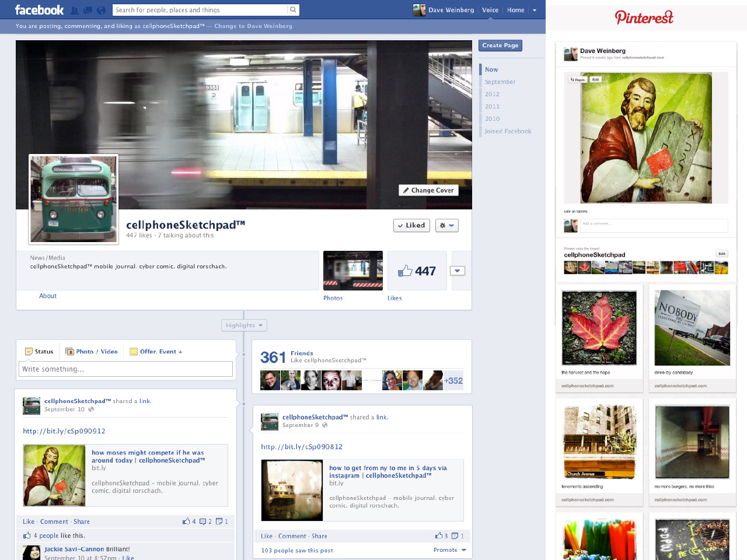Image resolution: width=747 pixels, height=560 pixels.
Task: Open the 'drive-by candidacy' pin
Action: click(692, 328)
